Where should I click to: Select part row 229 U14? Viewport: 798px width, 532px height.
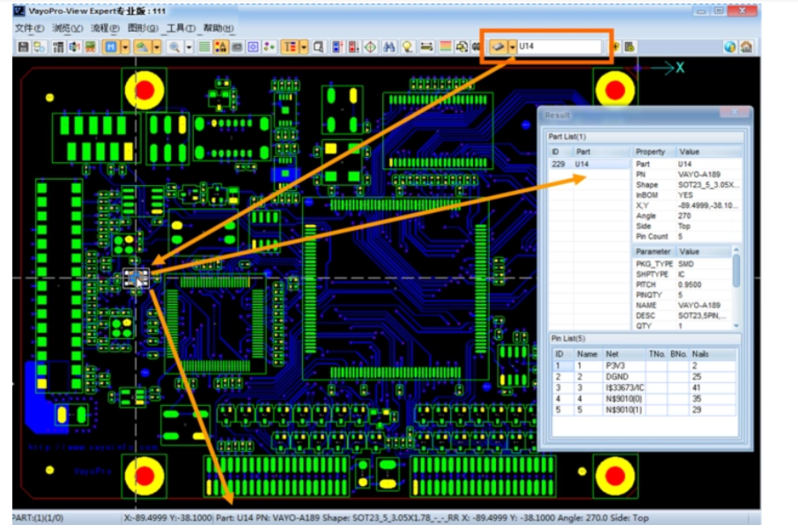coord(589,164)
